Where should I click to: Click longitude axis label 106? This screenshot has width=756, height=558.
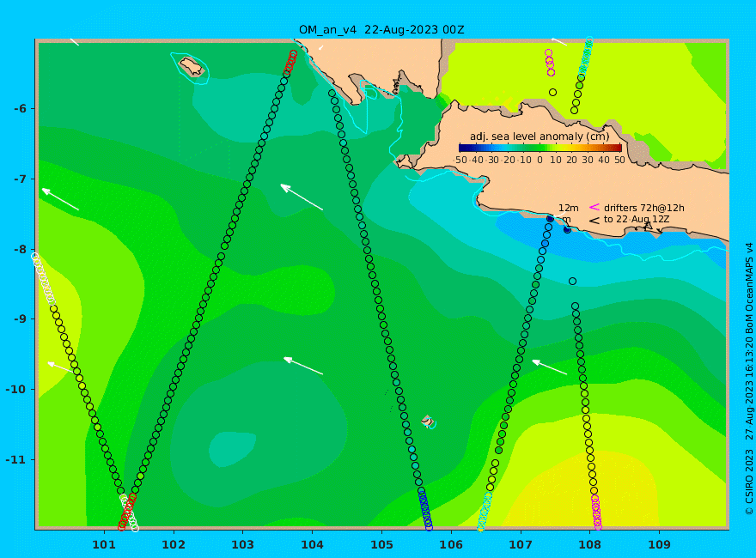(x=451, y=545)
